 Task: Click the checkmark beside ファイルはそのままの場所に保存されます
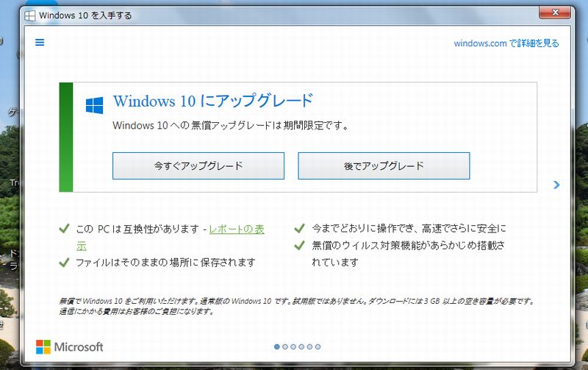pos(64,262)
